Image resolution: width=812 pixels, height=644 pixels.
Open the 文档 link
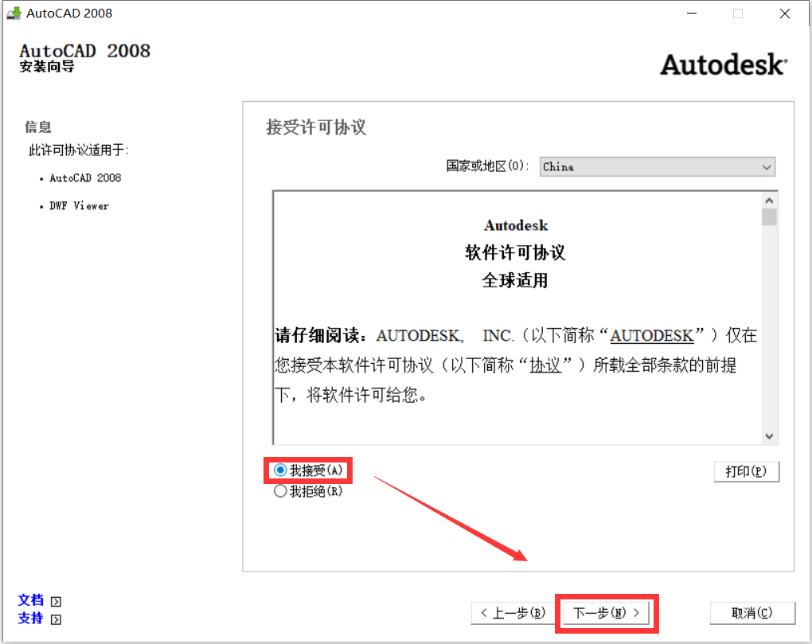pyautogui.click(x=30, y=600)
